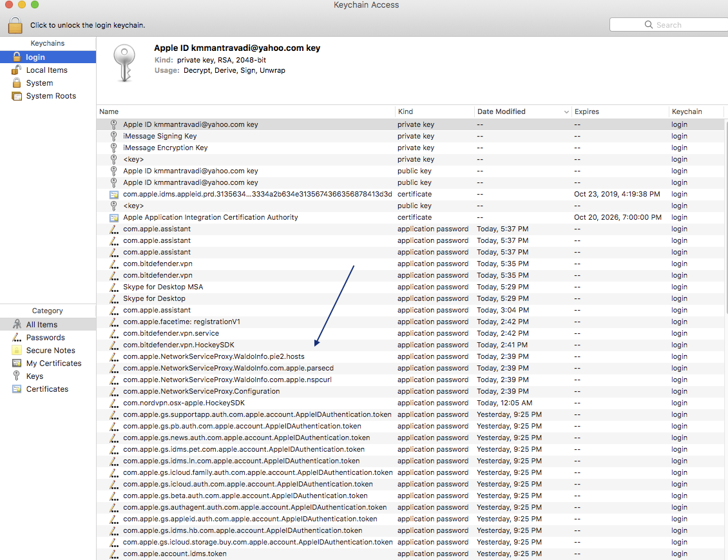
Task: Select com.nordvpn.osx-apple.HockeySDK entry
Action: click(410, 403)
